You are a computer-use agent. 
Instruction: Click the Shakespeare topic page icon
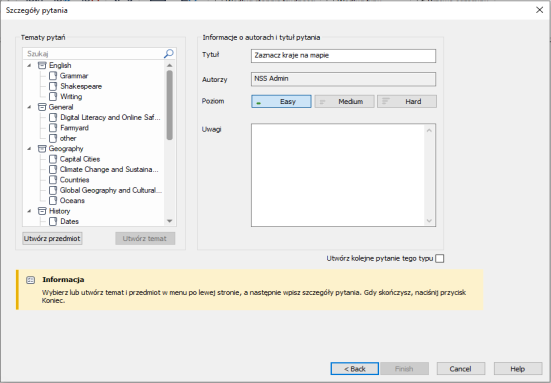coord(53,86)
